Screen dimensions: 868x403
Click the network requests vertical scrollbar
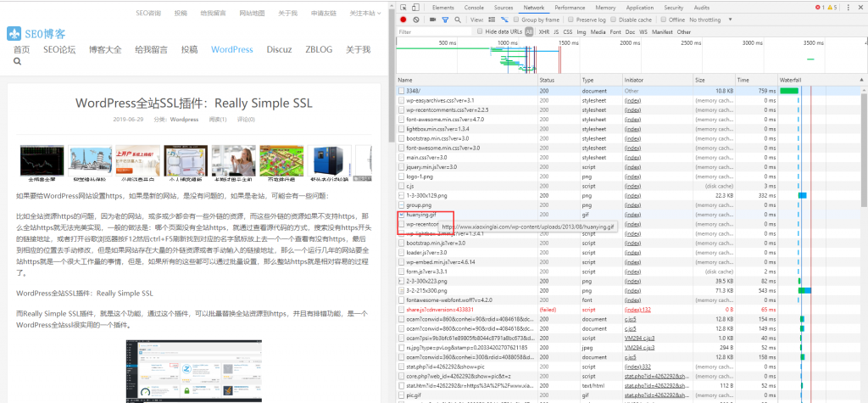(864, 149)
